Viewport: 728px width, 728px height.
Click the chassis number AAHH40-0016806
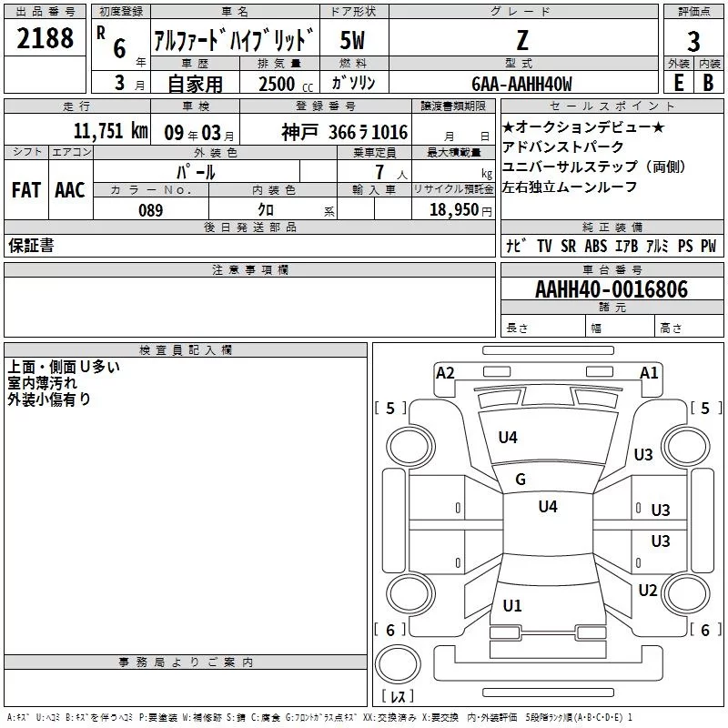click(x=612, y=289)
